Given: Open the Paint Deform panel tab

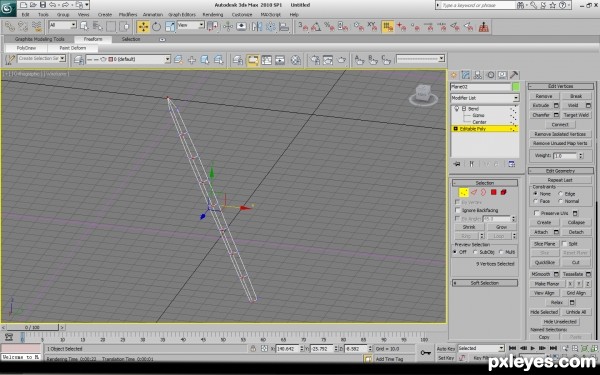Looking at the screenshot, I should pyautogui.click(x=73, y=48).
